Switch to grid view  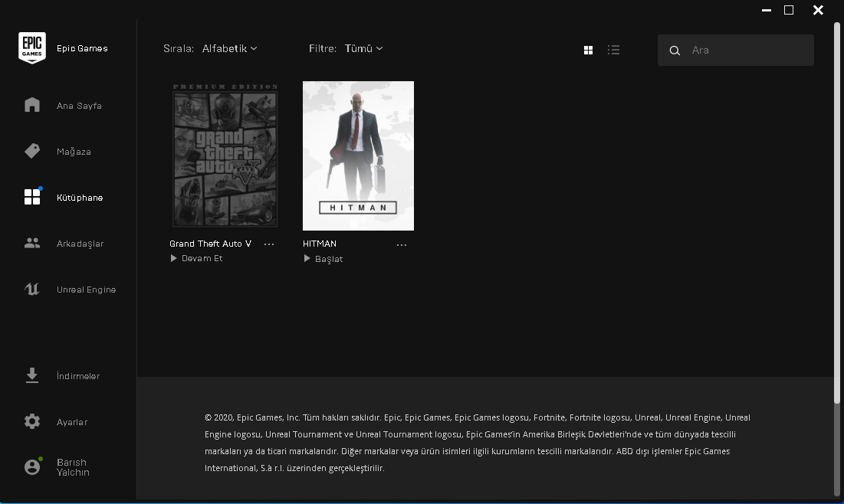tap(588, 50)
